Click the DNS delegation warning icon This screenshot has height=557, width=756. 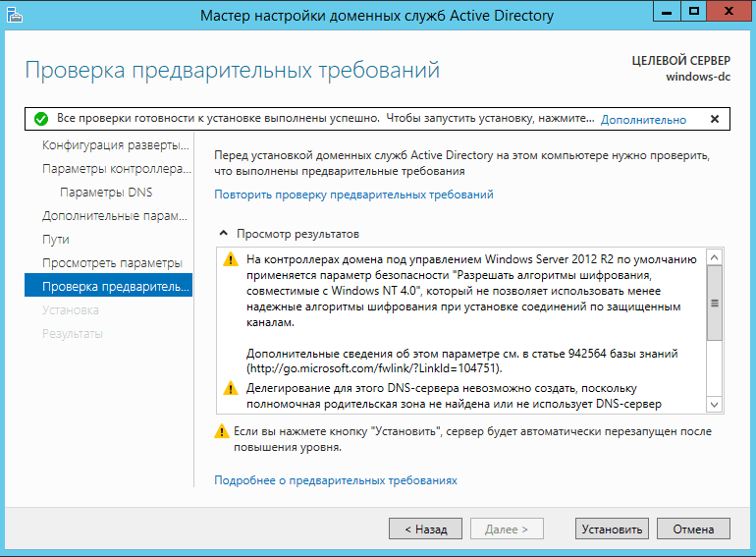[231, 388]
